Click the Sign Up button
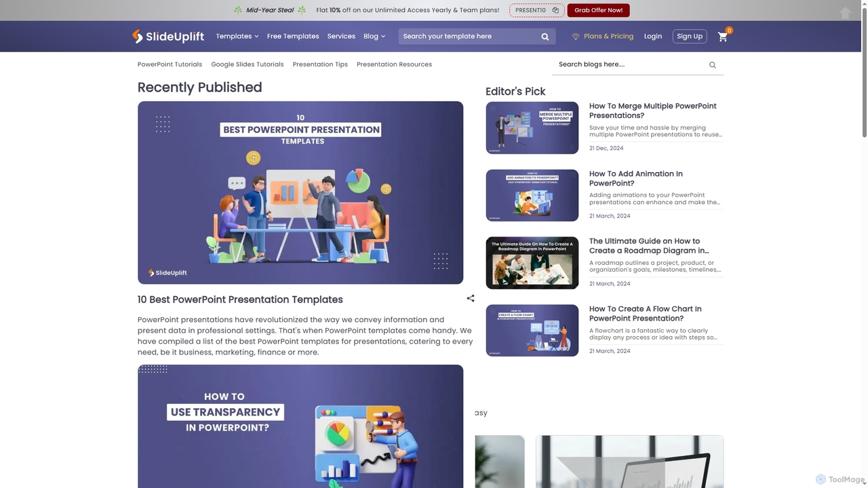868x488 pixels. point(690,37)
